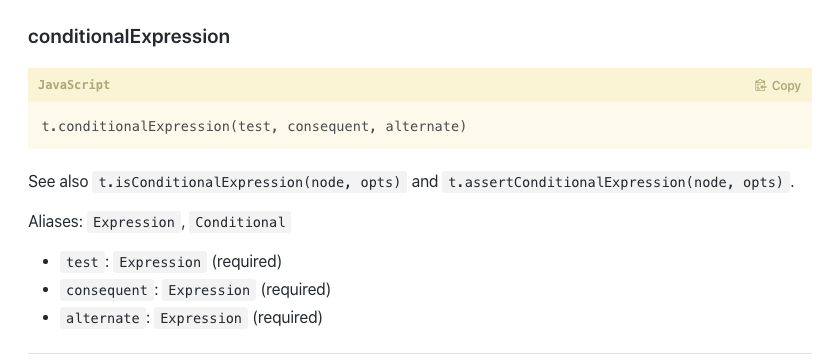Click the test parameter name
This screenshot has height=363, width=840.
pyautogui.click(x=82, y=262)
